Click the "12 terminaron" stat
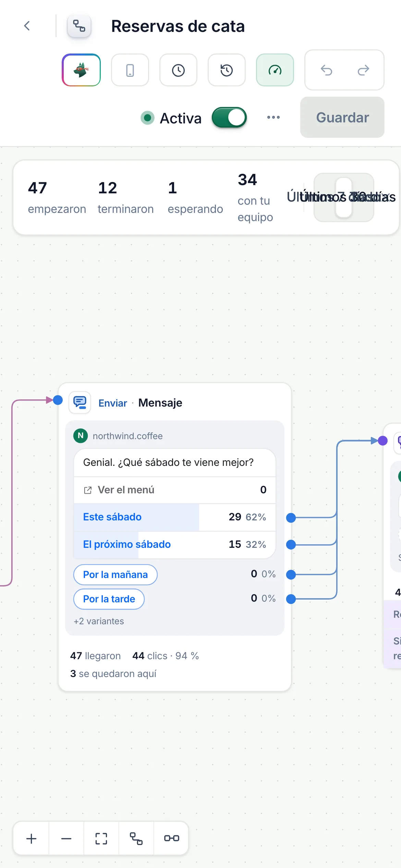 click(125, 197)
